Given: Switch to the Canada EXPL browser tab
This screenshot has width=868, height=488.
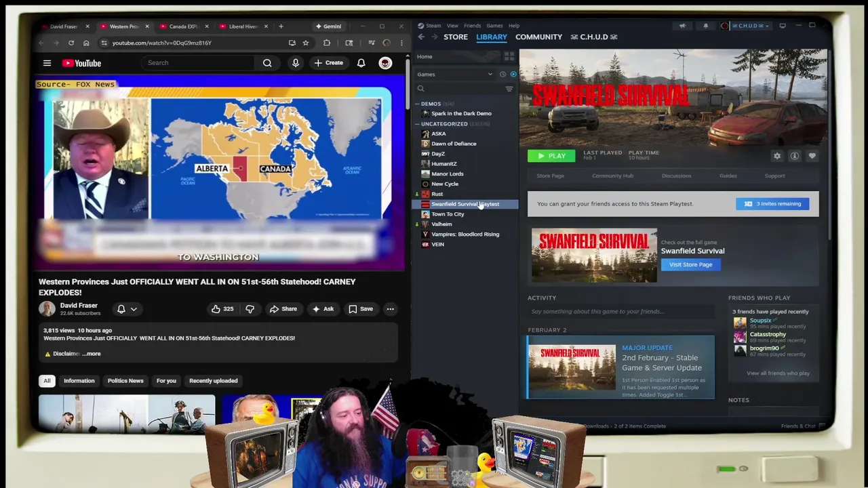Looking at the screenshot, I should 183,26.
